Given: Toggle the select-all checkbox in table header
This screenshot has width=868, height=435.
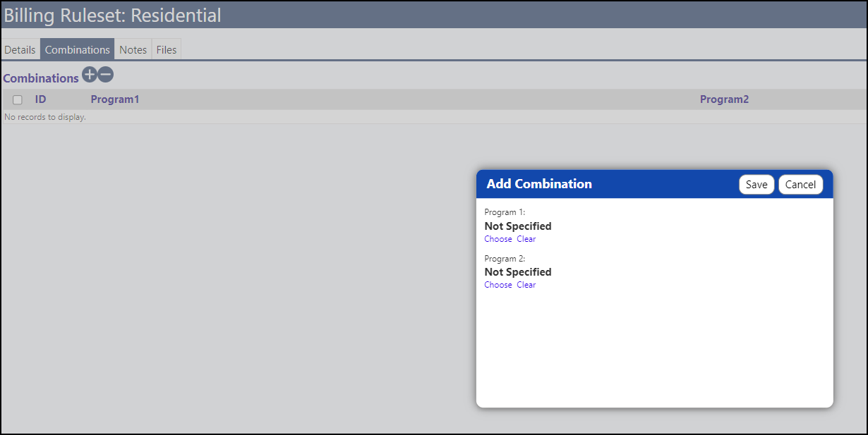Looking at the screenshot, I should coord(18,100).
